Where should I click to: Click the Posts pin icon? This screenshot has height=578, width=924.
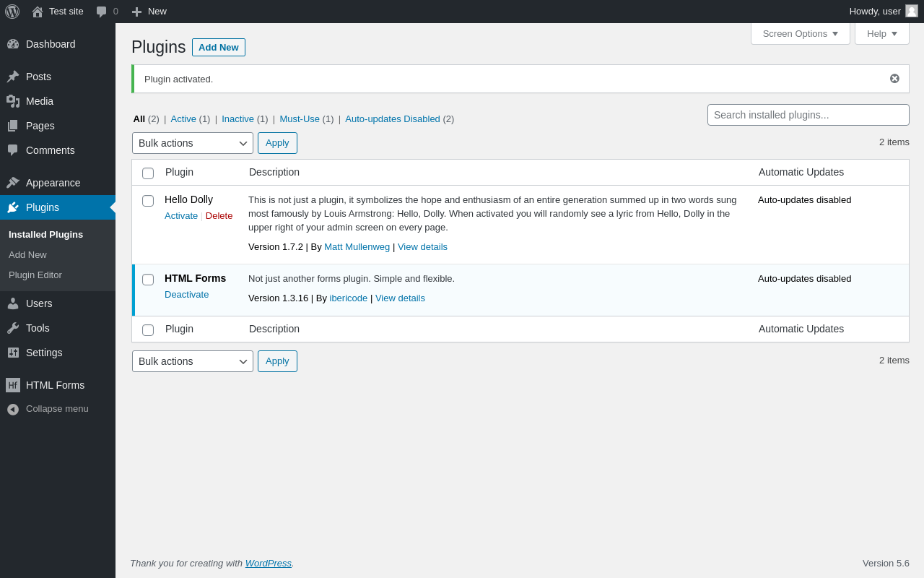point(13,77)
